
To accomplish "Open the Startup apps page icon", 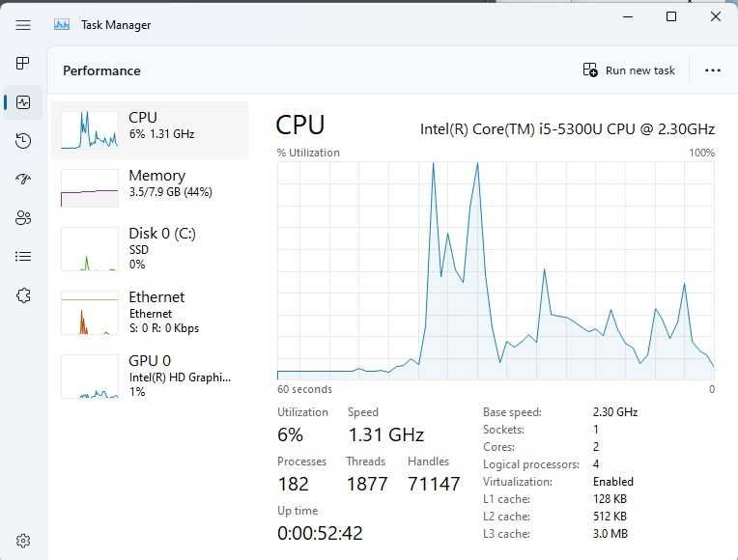I will pyautogui.click(x=23, y=180).
